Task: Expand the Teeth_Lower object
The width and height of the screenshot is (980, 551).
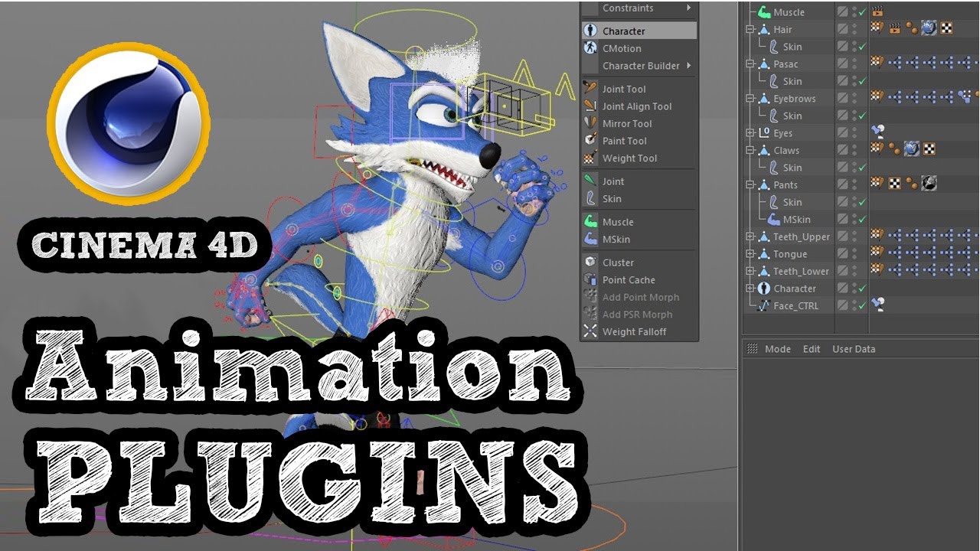Action: point(750,271)
